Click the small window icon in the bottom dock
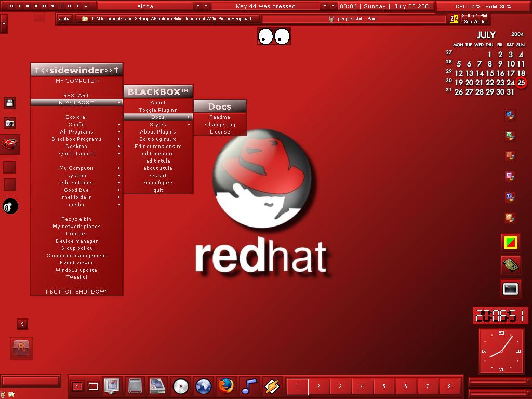Image resolution: width=532 pixels, height=399 pixels. (93, 386)
